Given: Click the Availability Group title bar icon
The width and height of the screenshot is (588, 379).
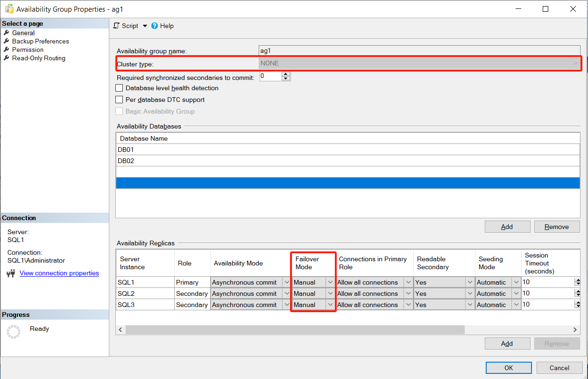Looking at the screenshot, I should pos(9,8).
